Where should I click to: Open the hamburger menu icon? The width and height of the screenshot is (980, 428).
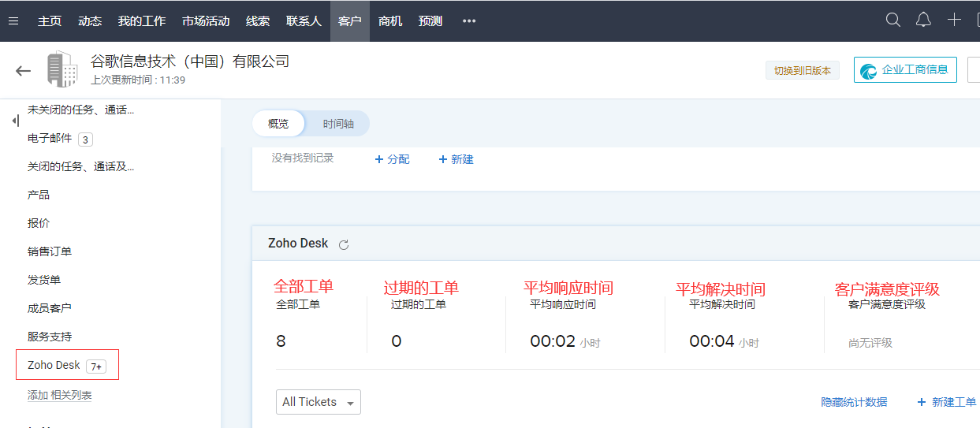coord(13,21)
